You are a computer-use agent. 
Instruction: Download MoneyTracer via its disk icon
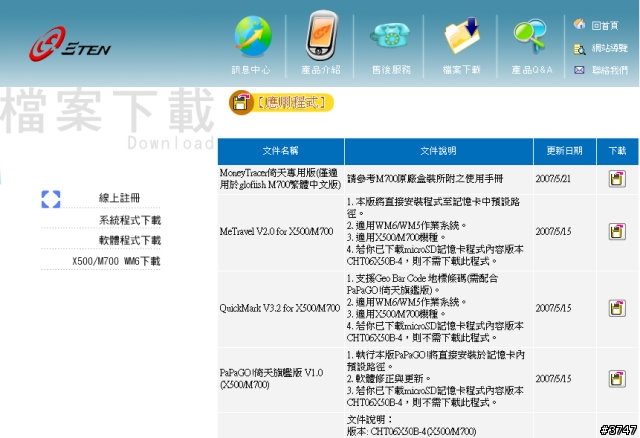617,179
